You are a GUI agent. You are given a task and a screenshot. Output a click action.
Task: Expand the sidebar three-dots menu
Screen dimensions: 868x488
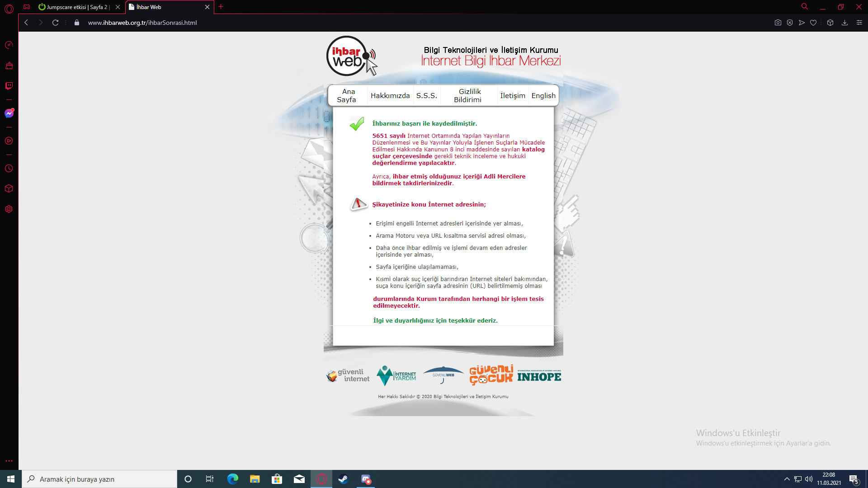(9, 461)
